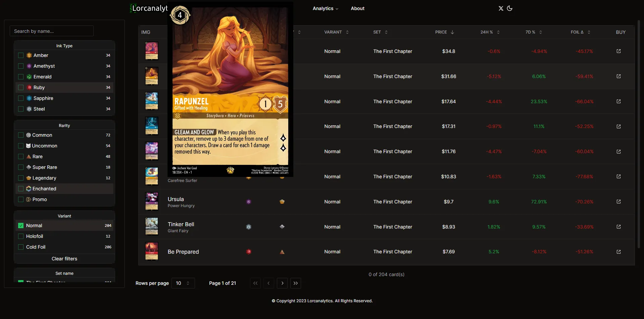Screen dimensions: 644x319
Task: Click Tinker Bell's steel ink icon
Action: 249,227
